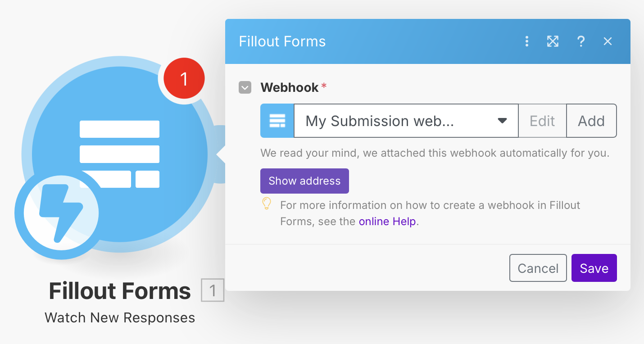Select the Fillout Forms module circle
Viewport: 644px width, 344px height.
point(119,154)
